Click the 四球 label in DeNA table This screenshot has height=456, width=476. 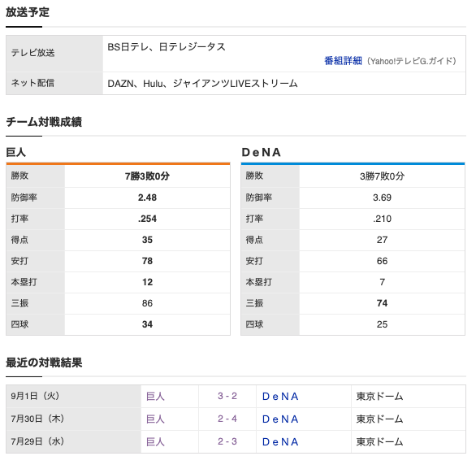(254, 324)
